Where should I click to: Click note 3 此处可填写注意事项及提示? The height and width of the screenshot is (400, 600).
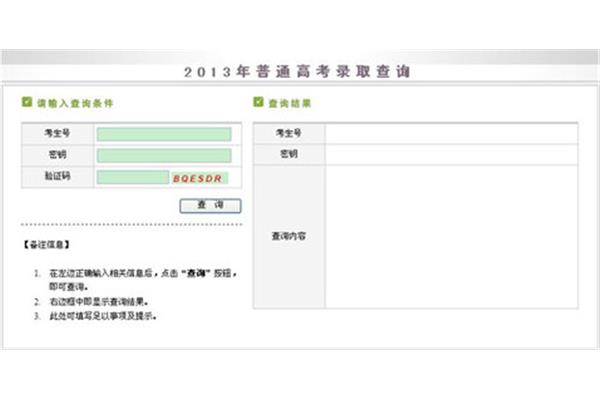tap(103, 316)
